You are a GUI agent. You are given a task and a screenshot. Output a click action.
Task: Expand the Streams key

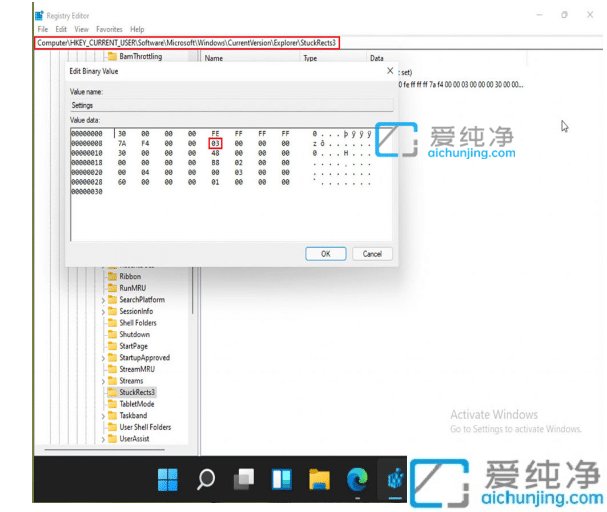(x=103, y=382)
